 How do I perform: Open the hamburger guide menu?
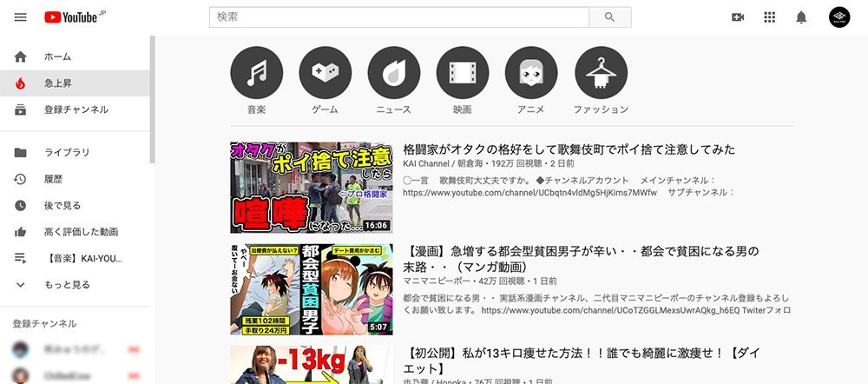(x=21, y=17)
